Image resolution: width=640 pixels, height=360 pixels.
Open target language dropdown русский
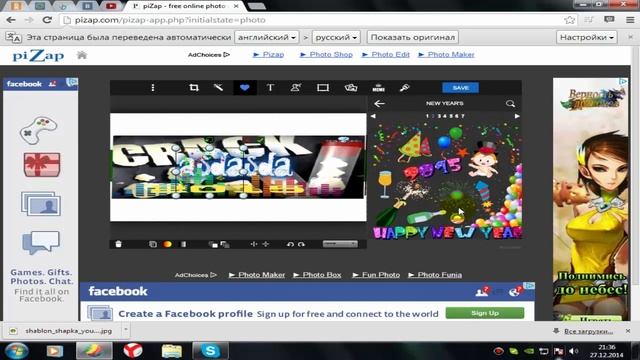[336, 37]
